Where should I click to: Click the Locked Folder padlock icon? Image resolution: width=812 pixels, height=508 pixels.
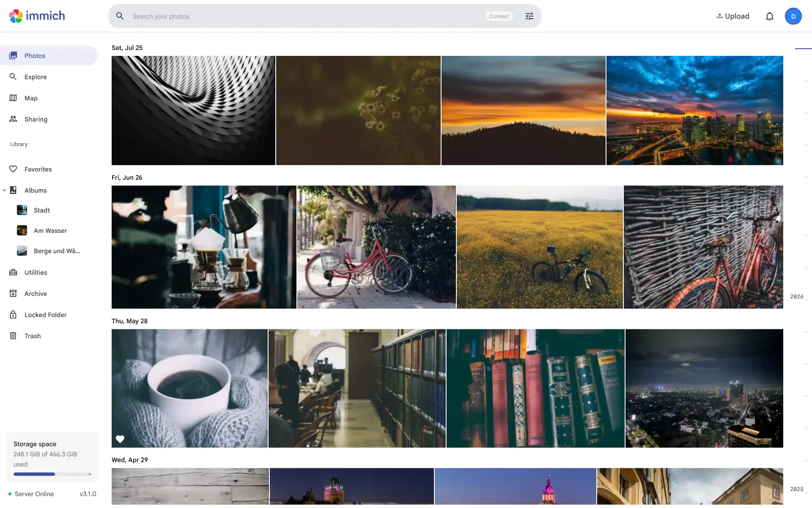click(x=13, y=315)
